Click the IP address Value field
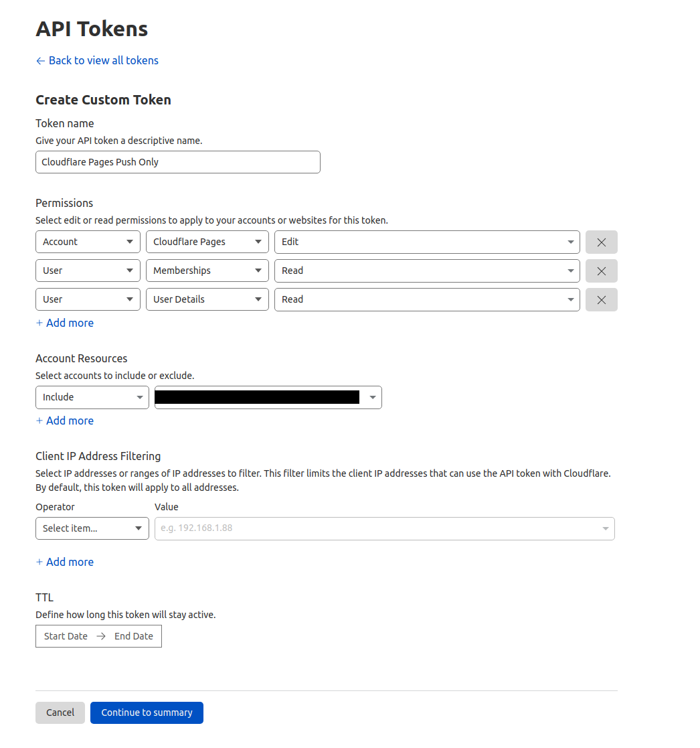This screenshot has height=748, width=700. [x=383, y=528]
